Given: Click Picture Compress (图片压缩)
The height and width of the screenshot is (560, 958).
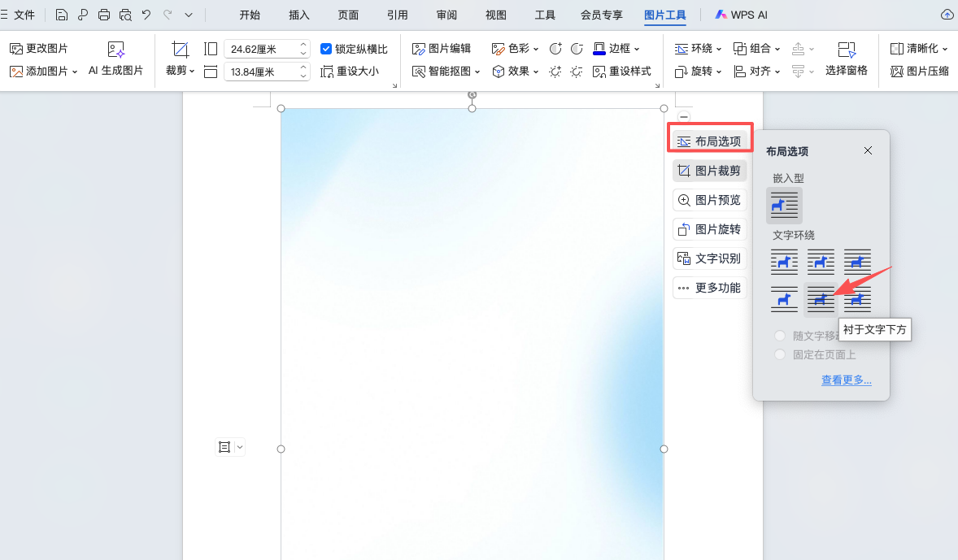Looking at the screenshot, I should [x=920, y=72].
